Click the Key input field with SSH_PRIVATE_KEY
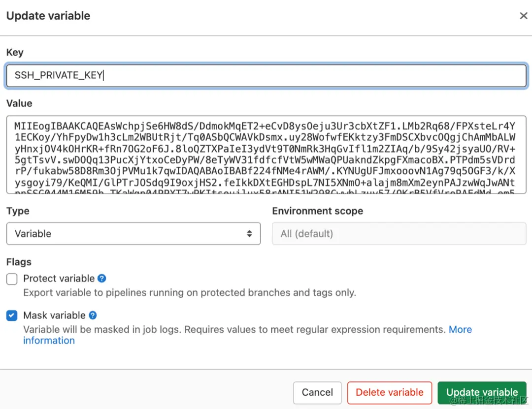The width and height of the screenshot is (532, 409). pyautogui.click(x=266, y=75)
